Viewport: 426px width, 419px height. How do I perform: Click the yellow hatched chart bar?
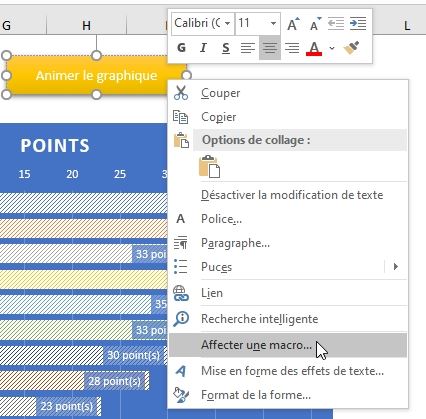click(84, 279)
